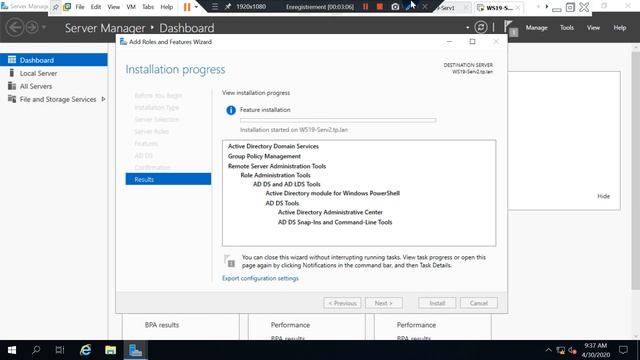Click the Install button in the wizard
The height and width of the screenshot is (360, 640).
click(x=437, y=303)
